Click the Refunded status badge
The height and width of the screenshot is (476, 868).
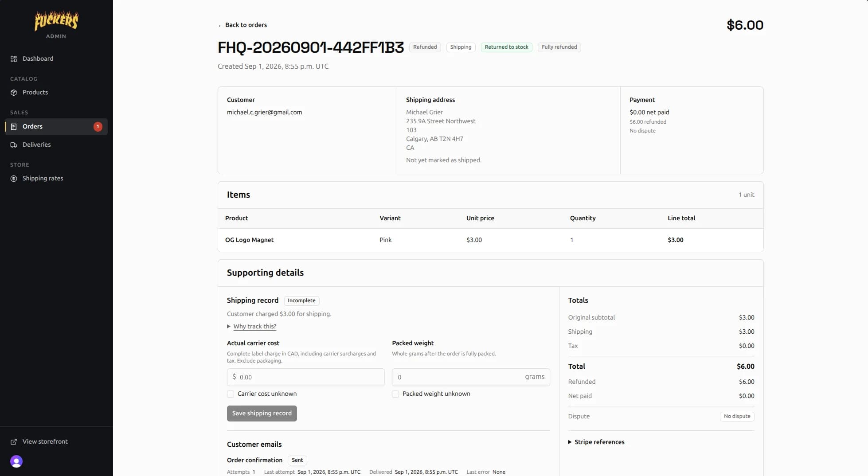(425, 47)
